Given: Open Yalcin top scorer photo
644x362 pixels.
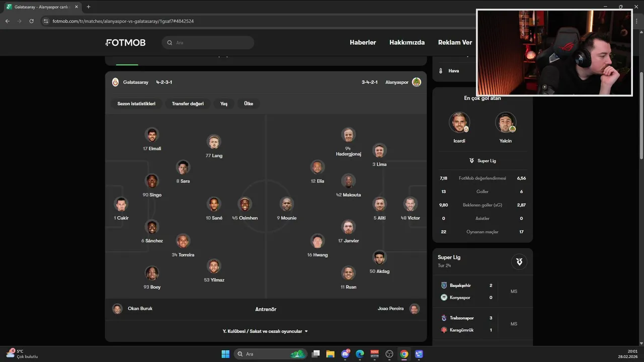Looking at the screenshot, I should (x=505, y=122).
